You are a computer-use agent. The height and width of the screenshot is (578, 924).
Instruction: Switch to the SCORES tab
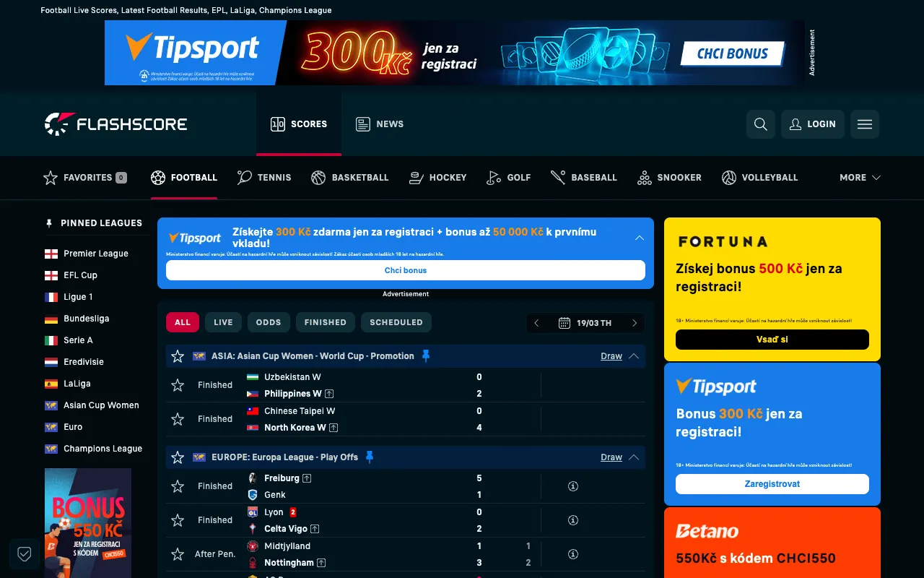[299, 124]
